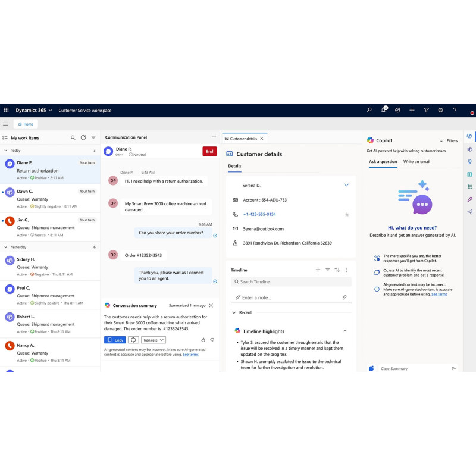
Task: Open Teams chat icon in side rail
Action: click(x=469, y=149)
